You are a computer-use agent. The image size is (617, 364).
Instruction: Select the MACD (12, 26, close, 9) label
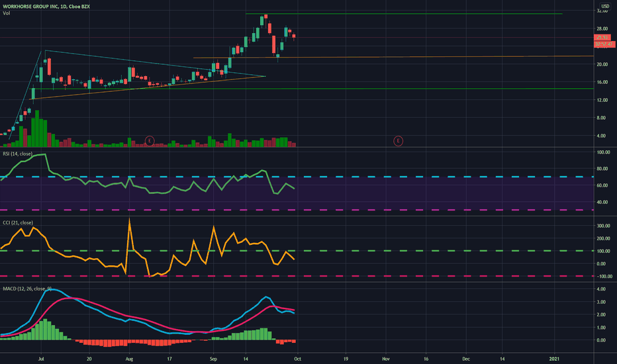tap(26, 289)
